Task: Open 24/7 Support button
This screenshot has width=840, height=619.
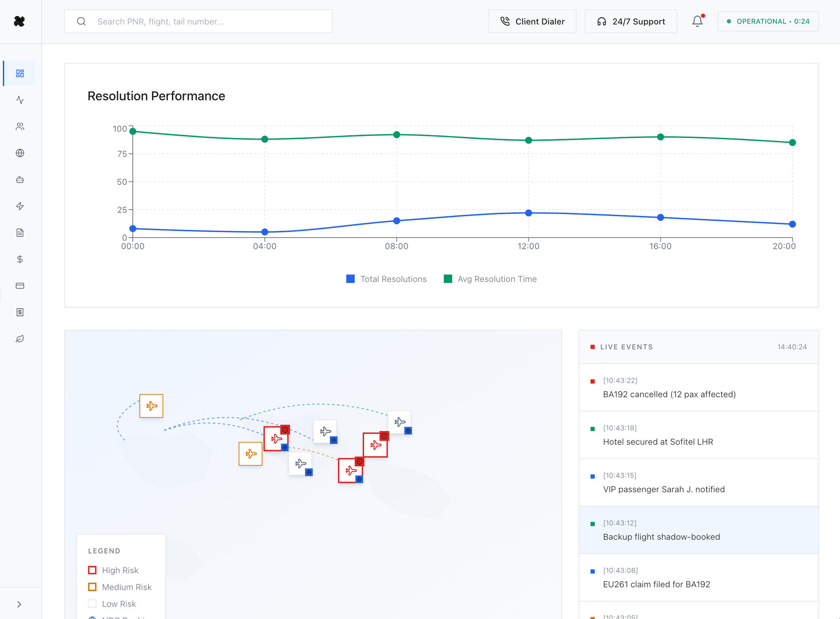Action: click(x=631, y=21)
